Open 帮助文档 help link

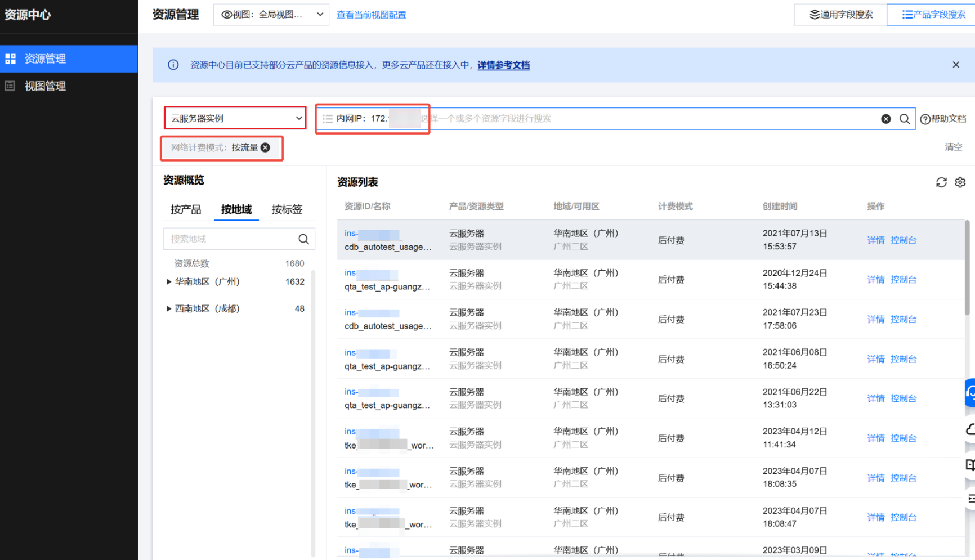(943, 119)
